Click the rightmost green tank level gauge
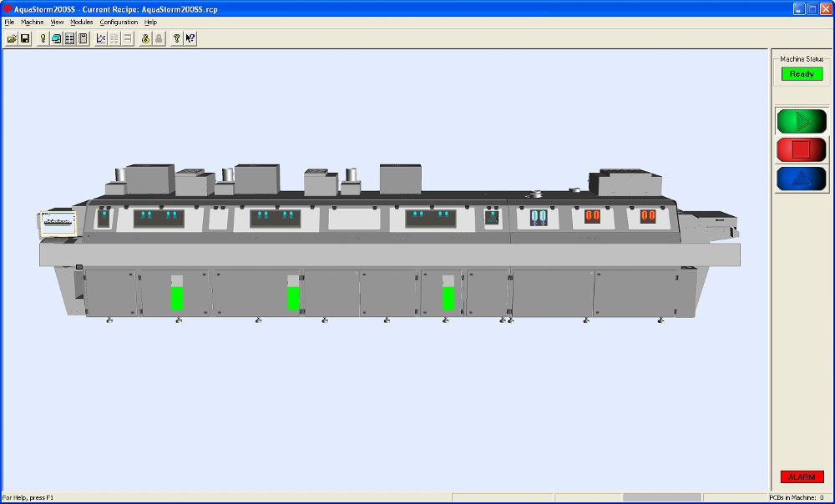The height and width of the screenshot is (504, 835). (448, 293)
